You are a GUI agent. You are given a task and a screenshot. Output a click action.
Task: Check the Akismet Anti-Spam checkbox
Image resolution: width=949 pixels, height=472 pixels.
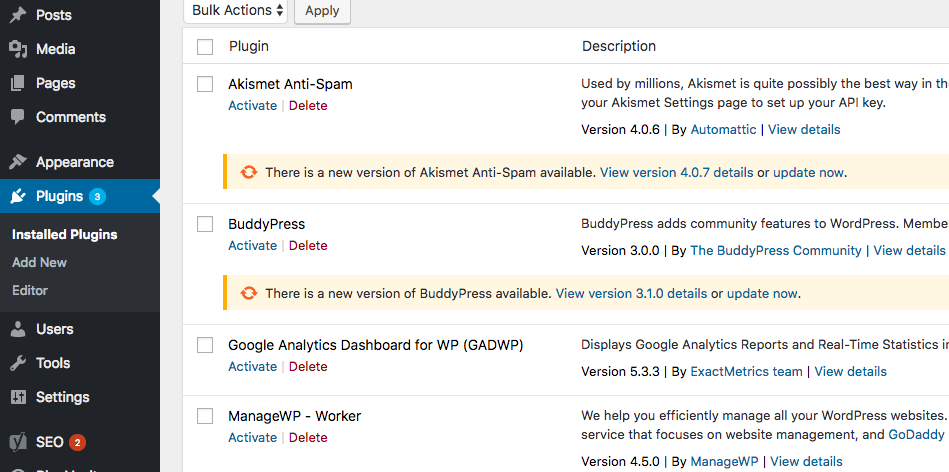tap(205, 84)
